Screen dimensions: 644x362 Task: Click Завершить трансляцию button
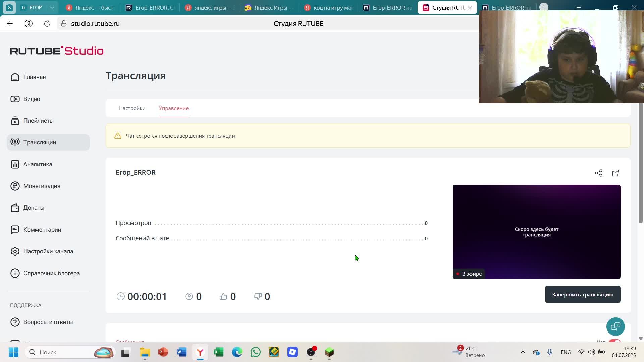click(x=582, y=294)
